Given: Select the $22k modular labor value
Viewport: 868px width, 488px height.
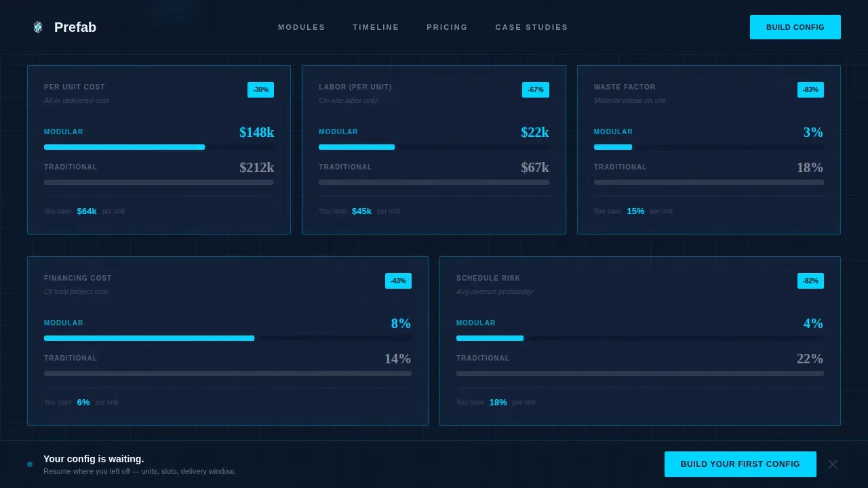Looking at the screenshot, I should coord(535,132).
